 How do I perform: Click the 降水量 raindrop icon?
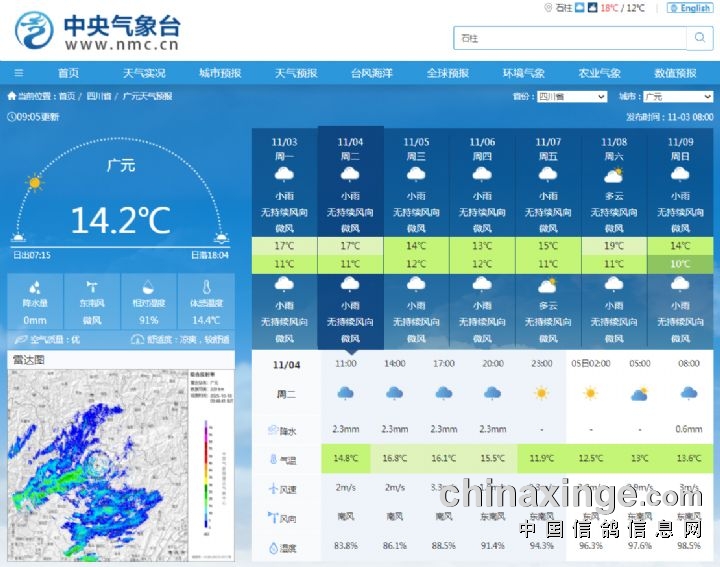(35, 287)
